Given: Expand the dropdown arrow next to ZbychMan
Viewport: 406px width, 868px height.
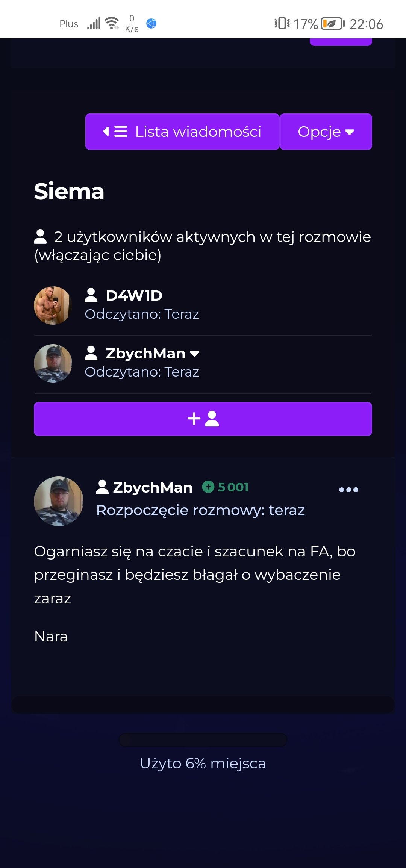Looking at the screenshot, I should tap(195, 354).
